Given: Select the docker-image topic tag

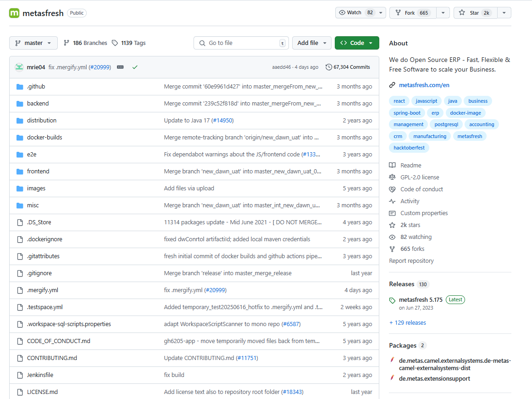Looking at the screenshot, I should point(465,113).
